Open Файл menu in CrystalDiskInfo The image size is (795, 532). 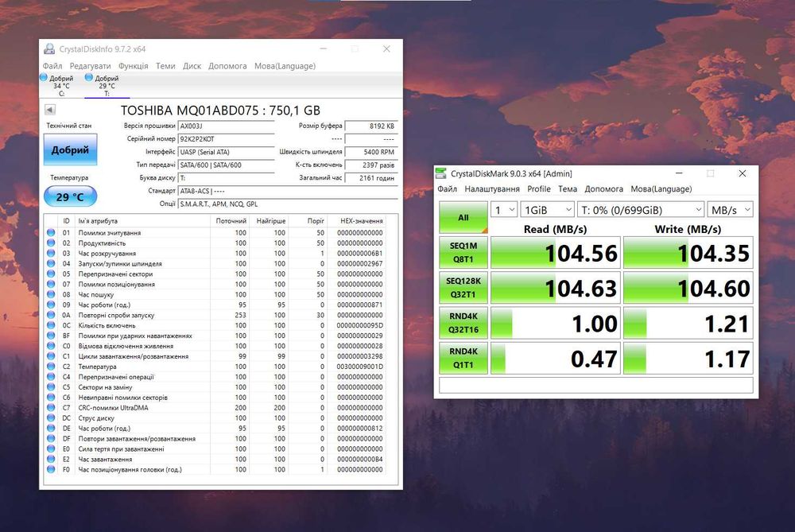pos(52,66)
